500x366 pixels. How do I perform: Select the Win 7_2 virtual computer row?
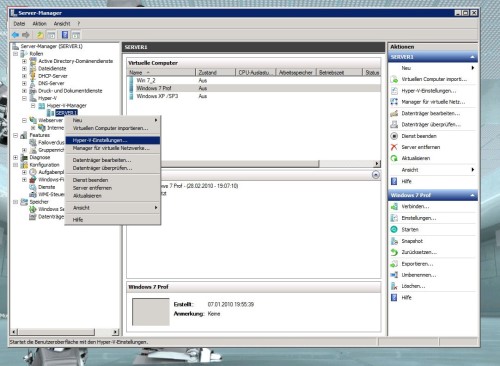[x=254, y=80]
